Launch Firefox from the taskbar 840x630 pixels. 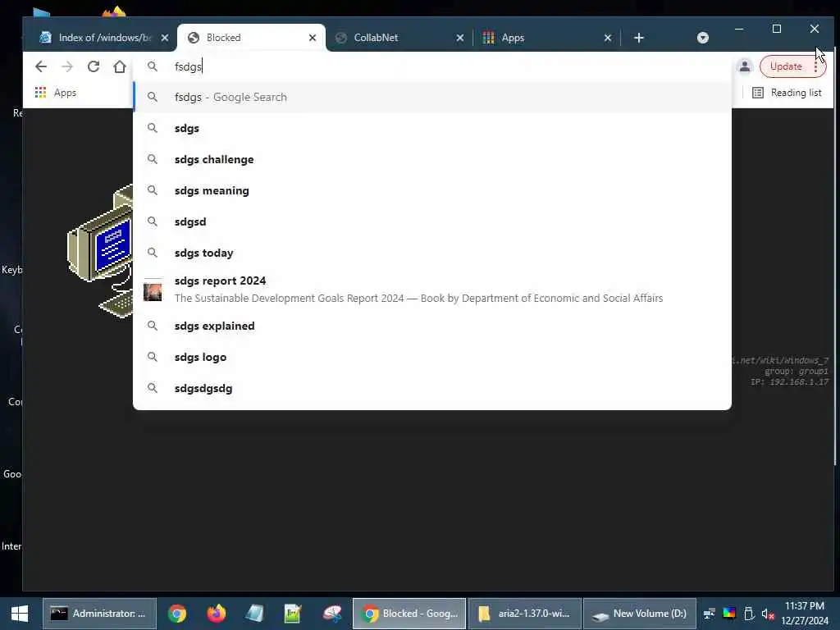(x=217, y=614)
